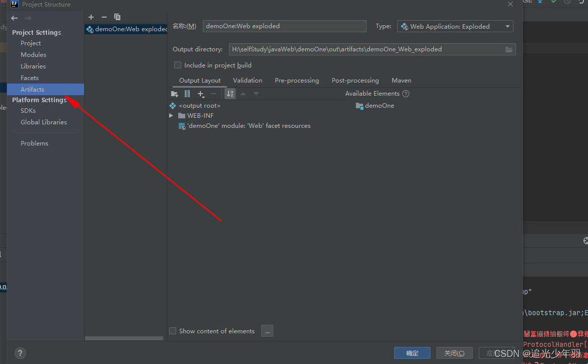
Task: Click the 确定 confirm button
Action: pos(412,353)
